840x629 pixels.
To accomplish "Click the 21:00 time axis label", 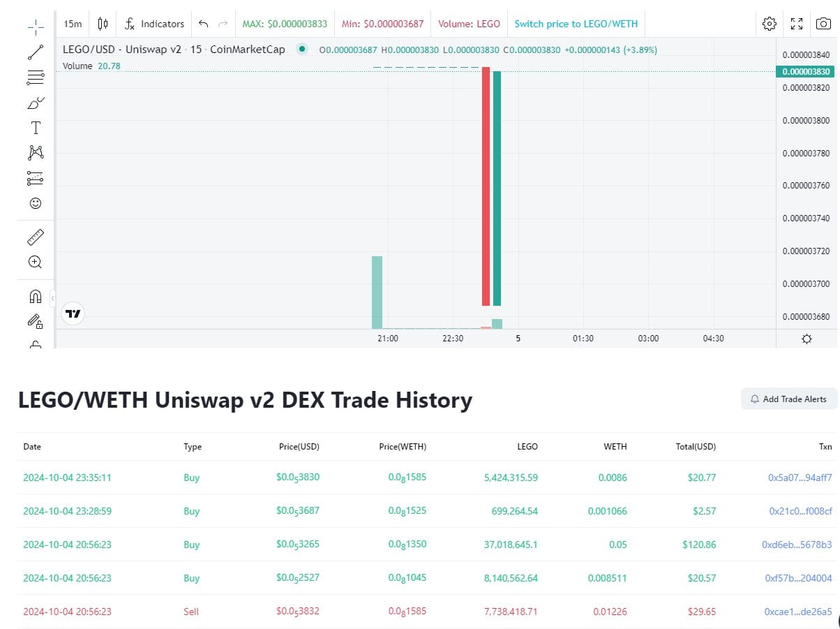I will click(x=387, y=339).
